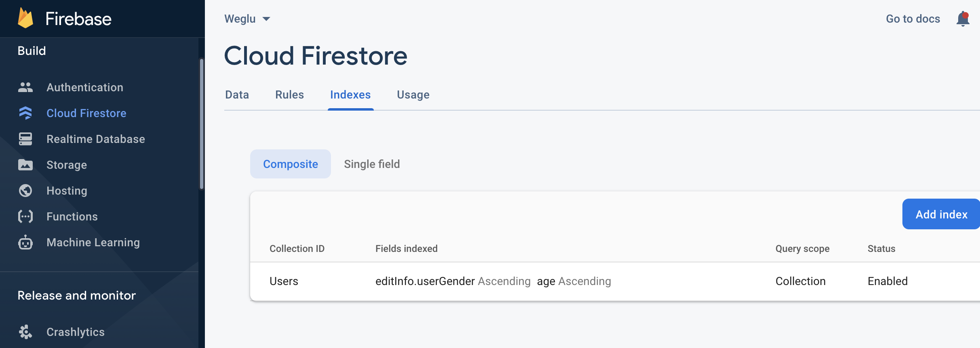Expand the Weglu project dropdown arrow

click(266, 19)
